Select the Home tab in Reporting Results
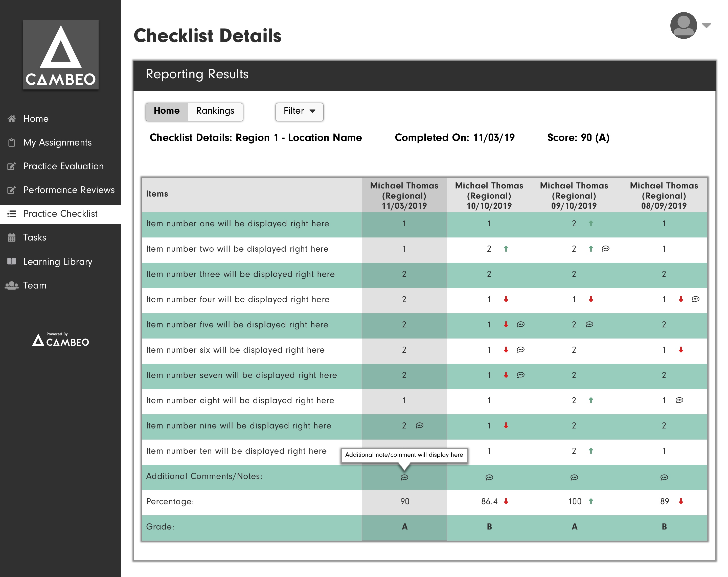The image size is (728, 577). coord(167,111)
